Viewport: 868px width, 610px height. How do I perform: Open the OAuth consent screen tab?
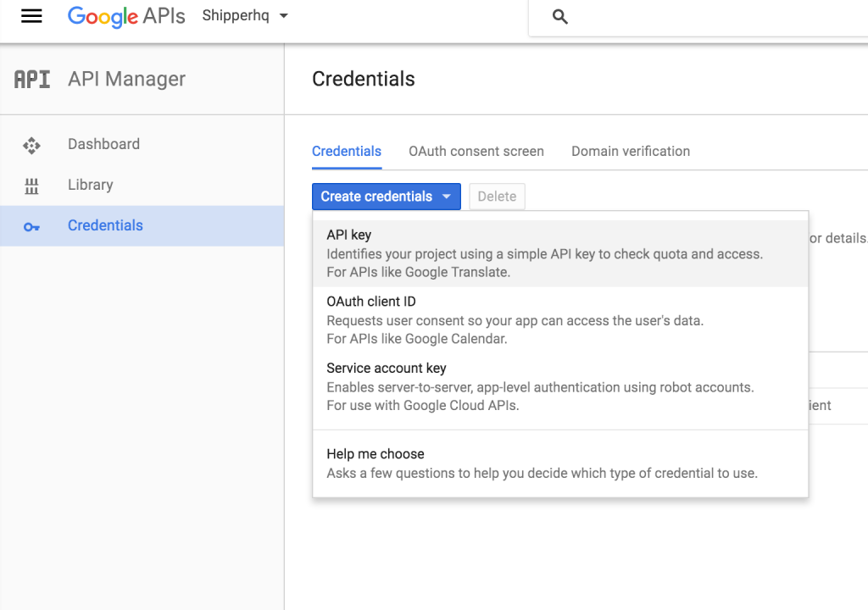click(x=476, y=151)
